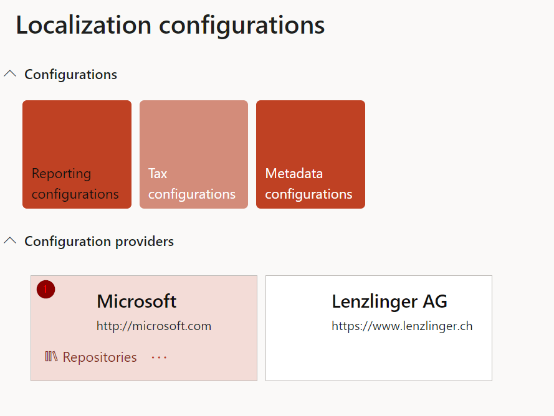Click the Localization configurations page title

(170, 25)
